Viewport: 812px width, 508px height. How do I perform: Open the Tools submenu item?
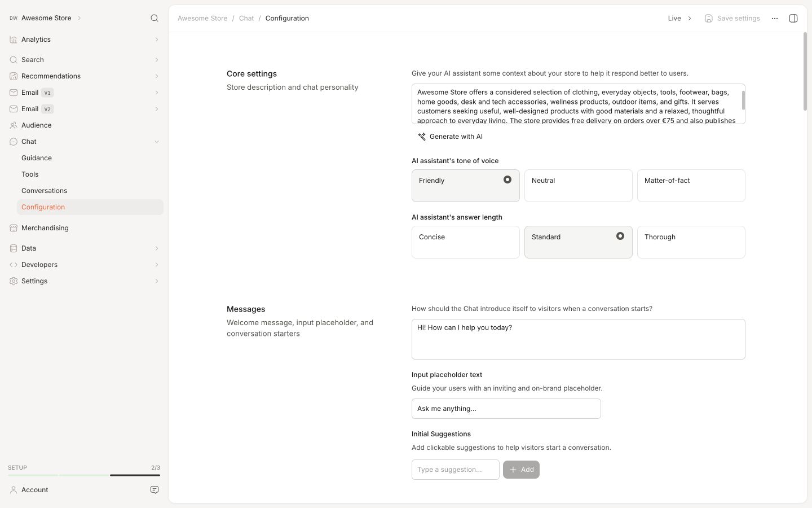(90, 174)
